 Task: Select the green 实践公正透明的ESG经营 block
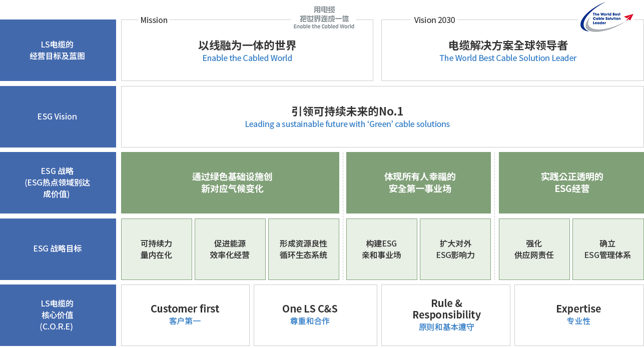571,182
